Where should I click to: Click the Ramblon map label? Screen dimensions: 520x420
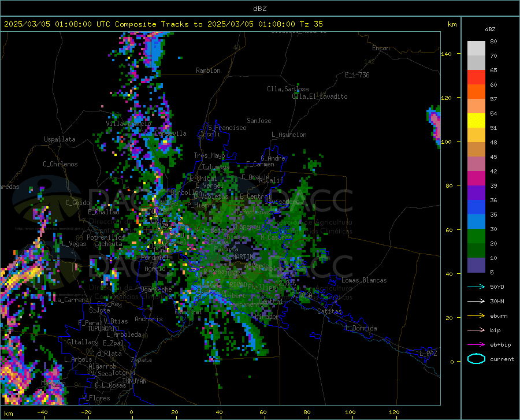click(208, 70)
